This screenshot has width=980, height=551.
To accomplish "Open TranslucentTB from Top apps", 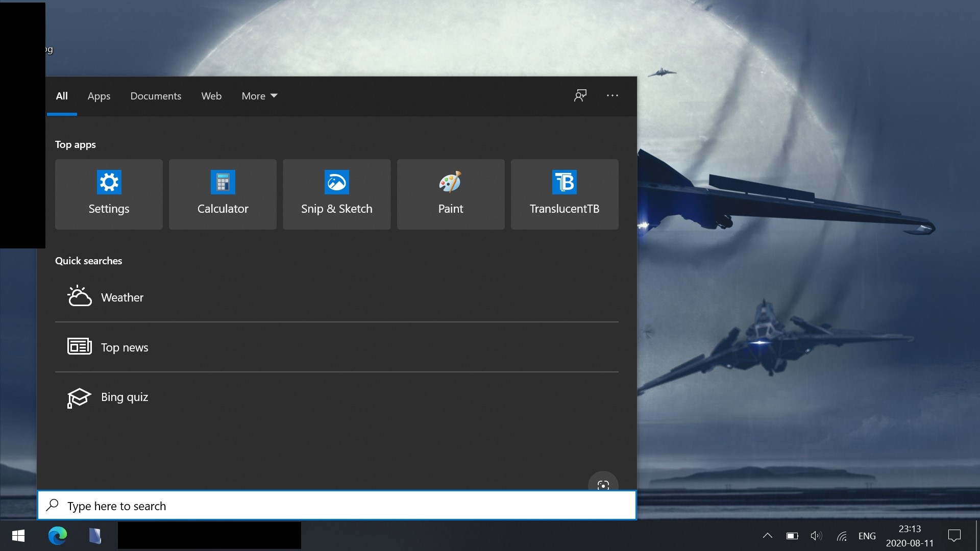I will (565, 194).
